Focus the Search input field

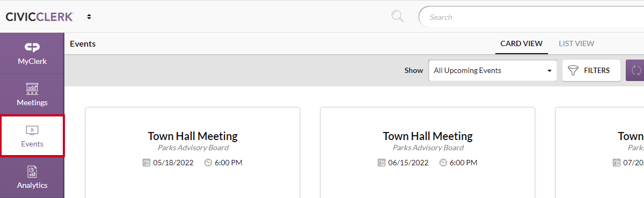pyautogui.click(x=531, y=17)
